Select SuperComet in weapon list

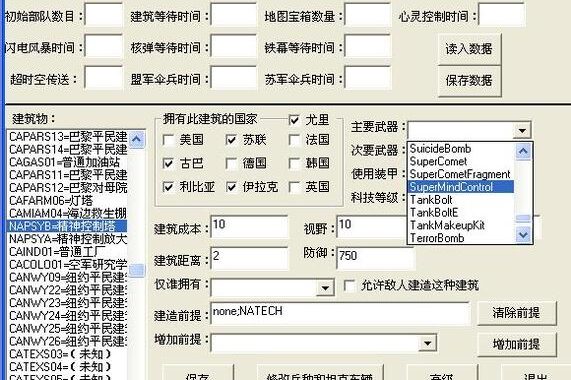coord(460,162)
